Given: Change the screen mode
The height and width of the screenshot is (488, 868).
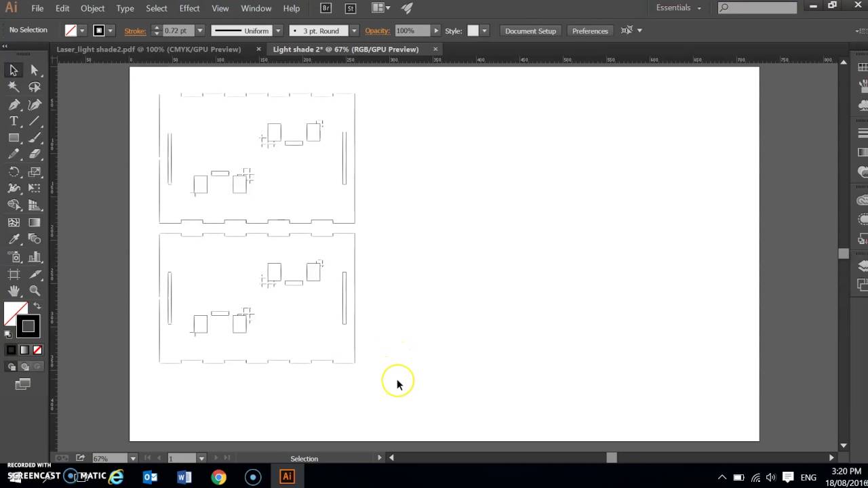Looking at the screenshot, I should pyautogui.click(x=23, y=384).
